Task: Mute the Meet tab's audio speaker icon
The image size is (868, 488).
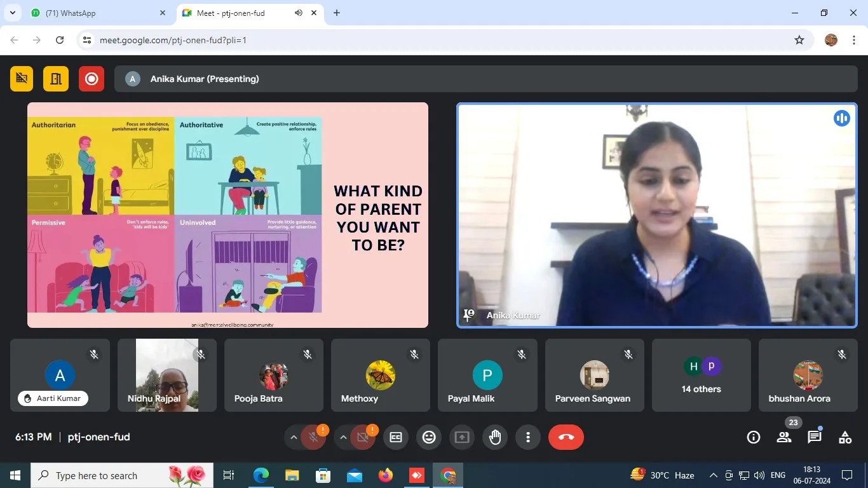Action: (x=299, y=13)
